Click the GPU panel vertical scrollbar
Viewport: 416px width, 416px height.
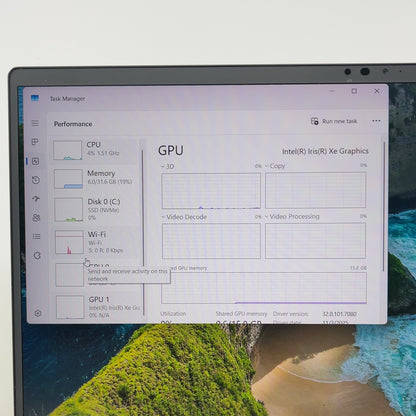tap(384, 206)
